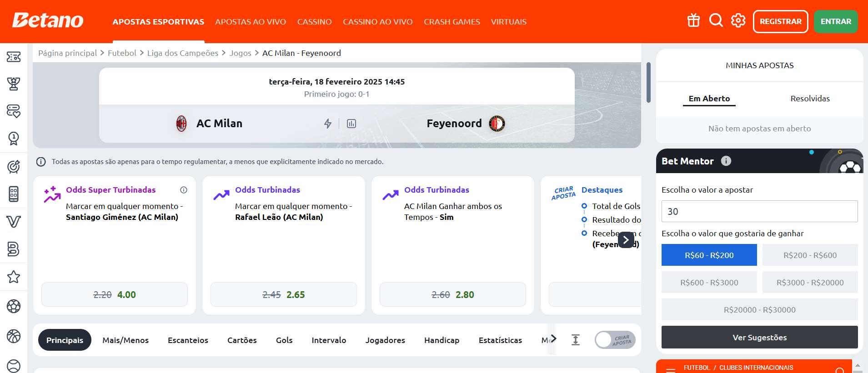
Task: Go to Página principal breadcrumb
Action: click(x=67, y=53)
